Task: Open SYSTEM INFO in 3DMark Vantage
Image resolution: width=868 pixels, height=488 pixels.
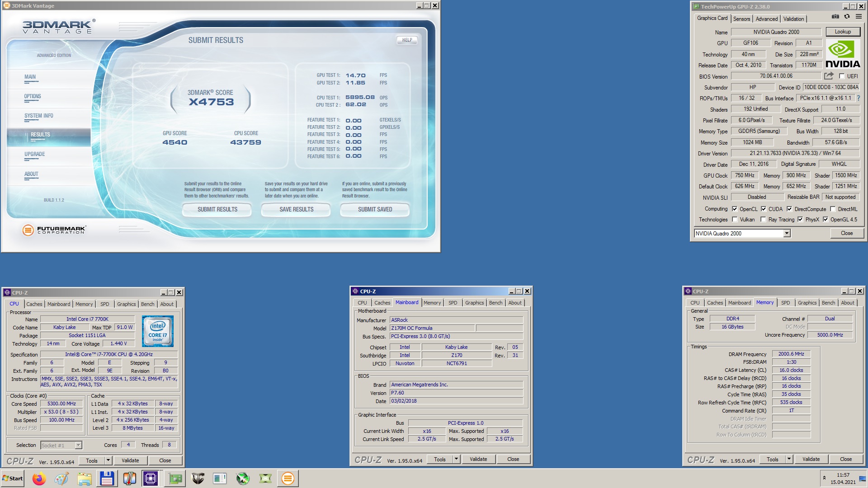Action: point(39,116)
